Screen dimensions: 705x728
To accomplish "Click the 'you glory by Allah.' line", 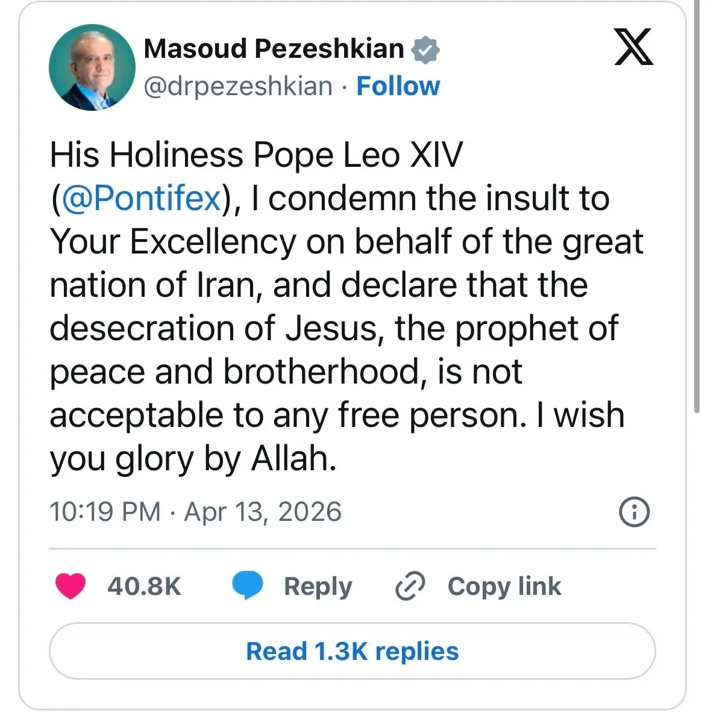I will pyautogui.click(x=193, y=459).
